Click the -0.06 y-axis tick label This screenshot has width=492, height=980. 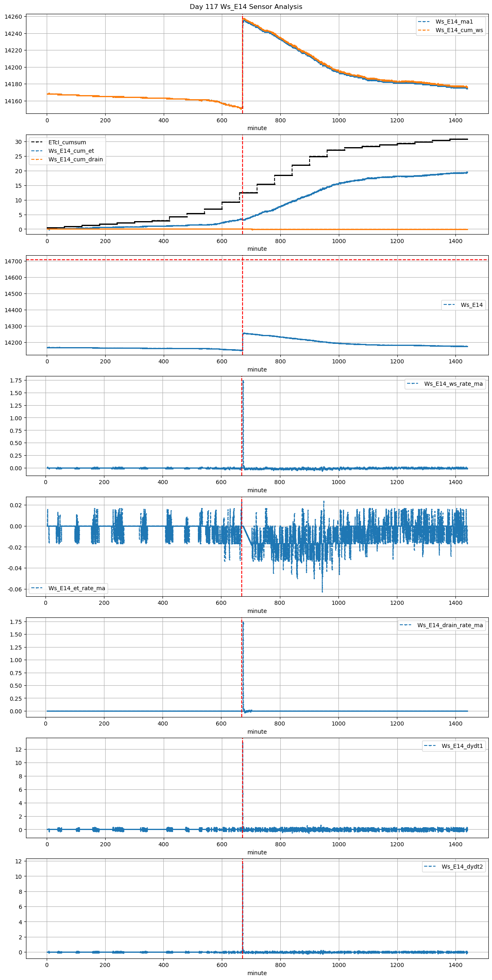tap(16, 589)
